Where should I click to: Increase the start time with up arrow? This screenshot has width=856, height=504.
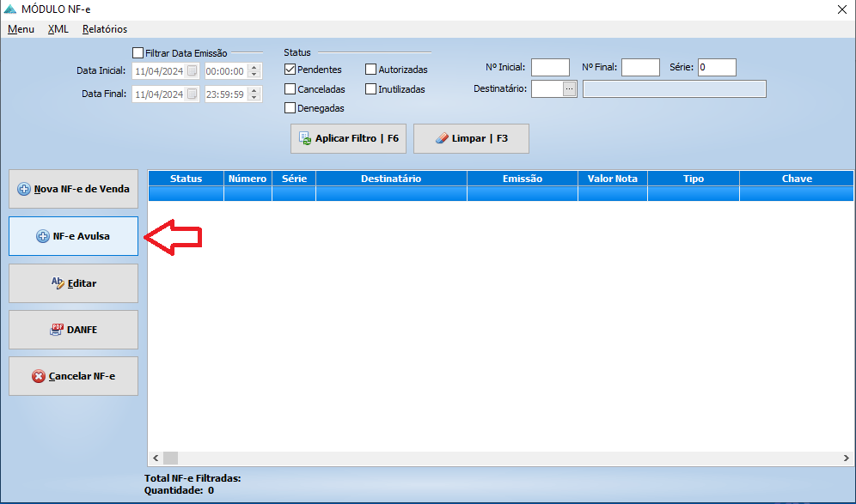[254, 68]
